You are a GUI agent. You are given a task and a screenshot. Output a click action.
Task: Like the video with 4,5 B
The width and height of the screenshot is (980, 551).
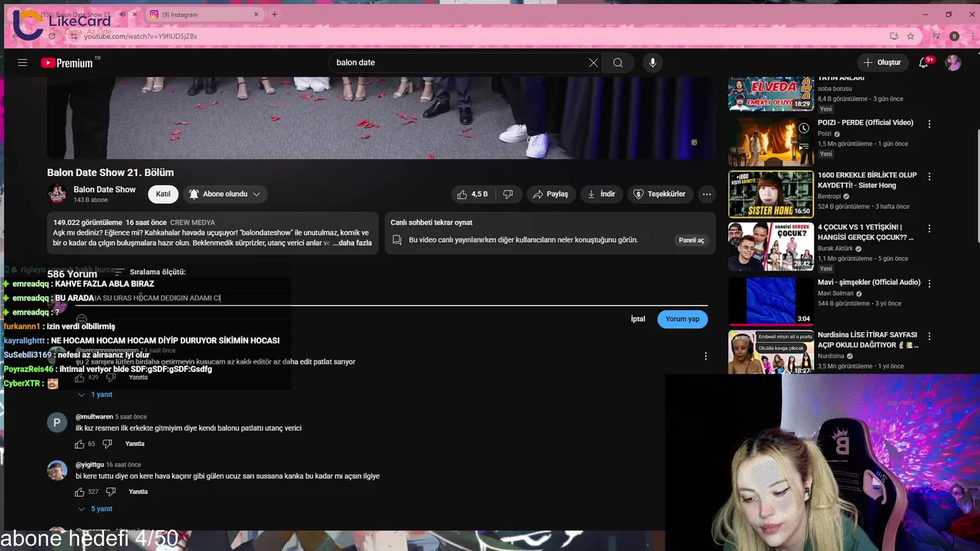click(472, 194)
